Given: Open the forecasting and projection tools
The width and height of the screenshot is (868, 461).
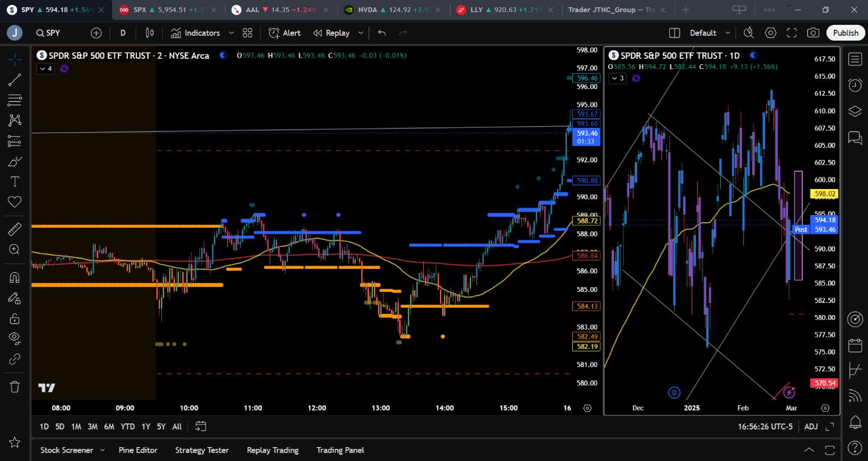Looking at the screenshot, I should tap(15, 141).
